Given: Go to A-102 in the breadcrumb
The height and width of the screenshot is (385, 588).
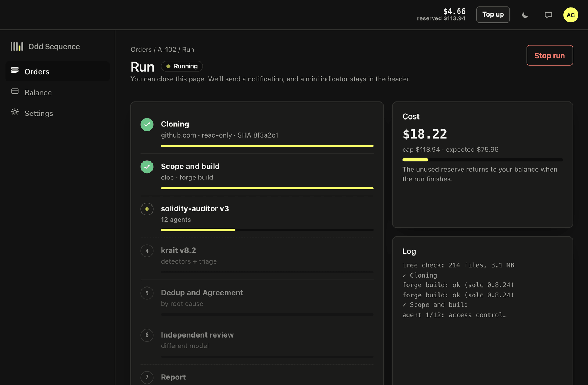Looking at the screenshot, I should coord(167,50).
